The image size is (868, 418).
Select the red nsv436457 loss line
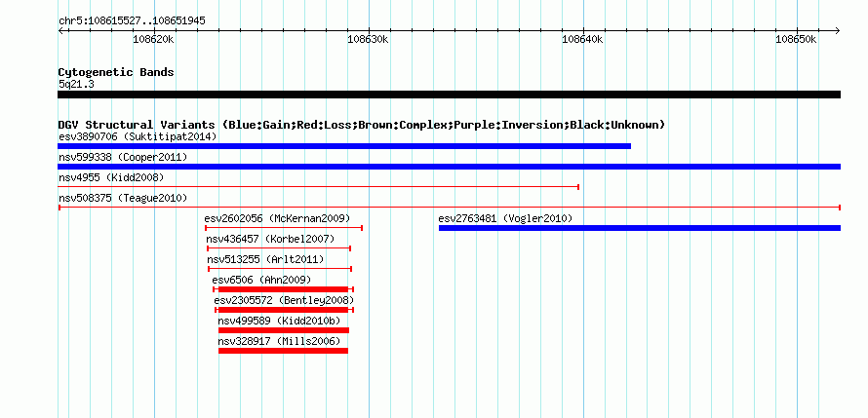(x=279, y=248)
